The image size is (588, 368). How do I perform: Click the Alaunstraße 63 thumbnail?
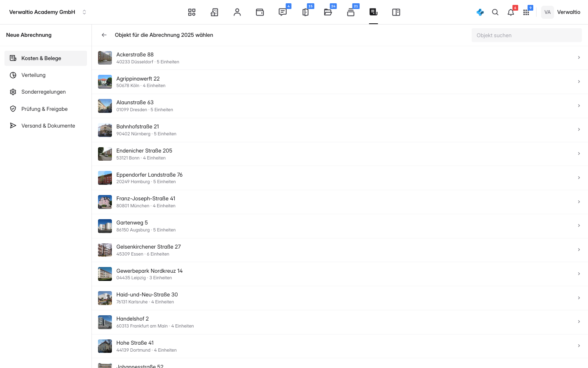pyautogui.click(x=105, y=106)
